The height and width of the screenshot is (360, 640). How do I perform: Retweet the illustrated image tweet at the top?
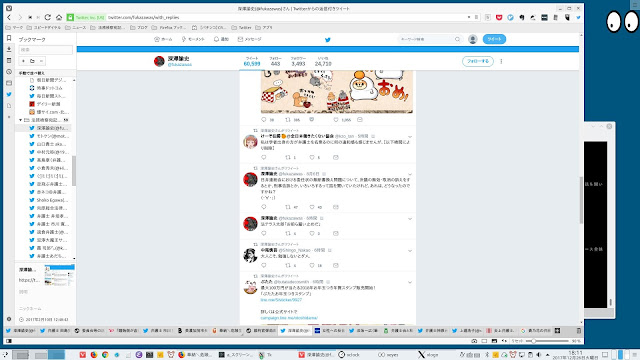(288, 120)
